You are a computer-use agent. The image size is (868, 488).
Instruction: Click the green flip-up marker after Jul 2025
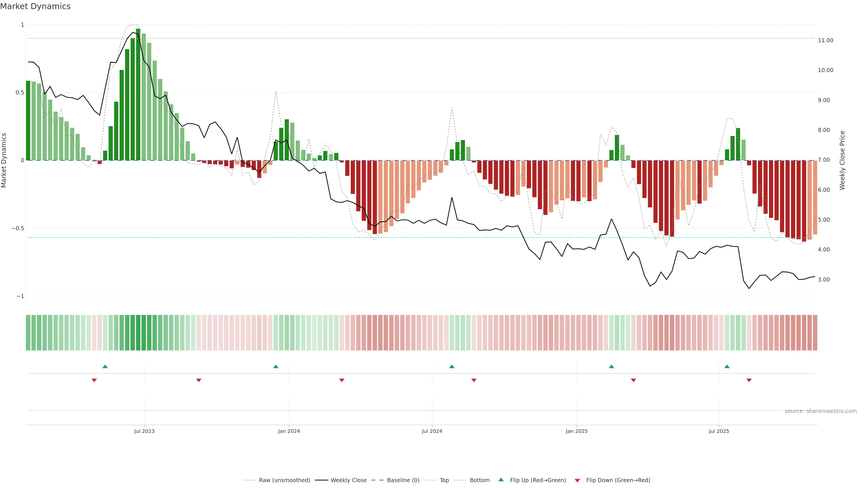point(727,366)
